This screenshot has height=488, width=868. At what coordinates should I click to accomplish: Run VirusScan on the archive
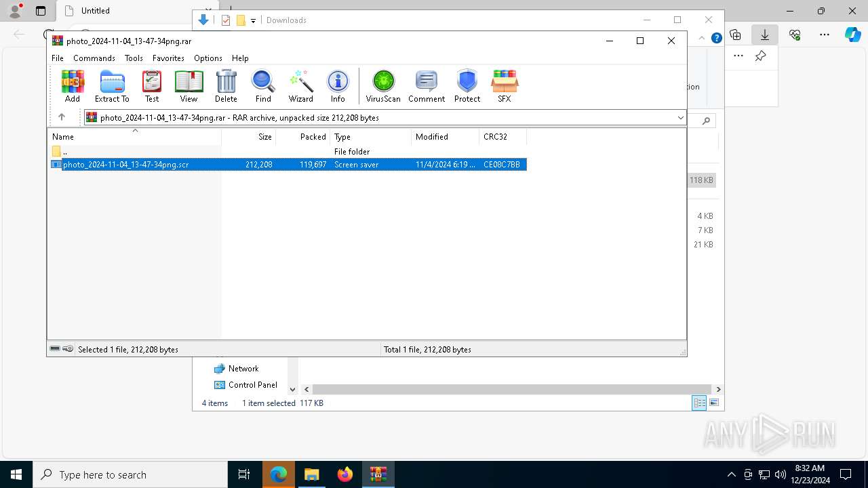coord(383,86)
